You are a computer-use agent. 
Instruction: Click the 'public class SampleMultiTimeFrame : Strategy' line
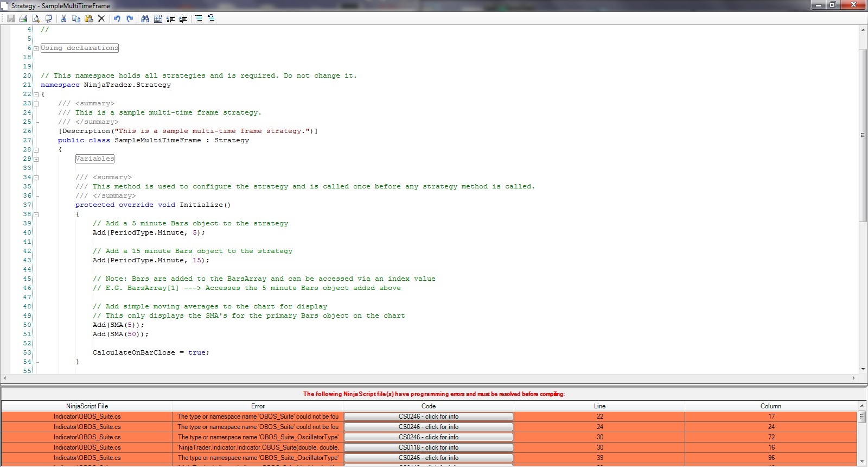[154, 140]
